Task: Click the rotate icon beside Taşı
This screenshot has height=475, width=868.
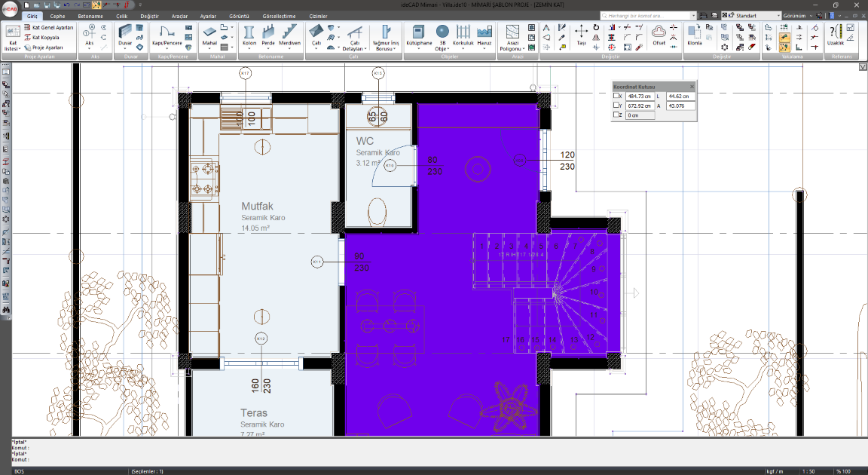Action: (596, 27)
